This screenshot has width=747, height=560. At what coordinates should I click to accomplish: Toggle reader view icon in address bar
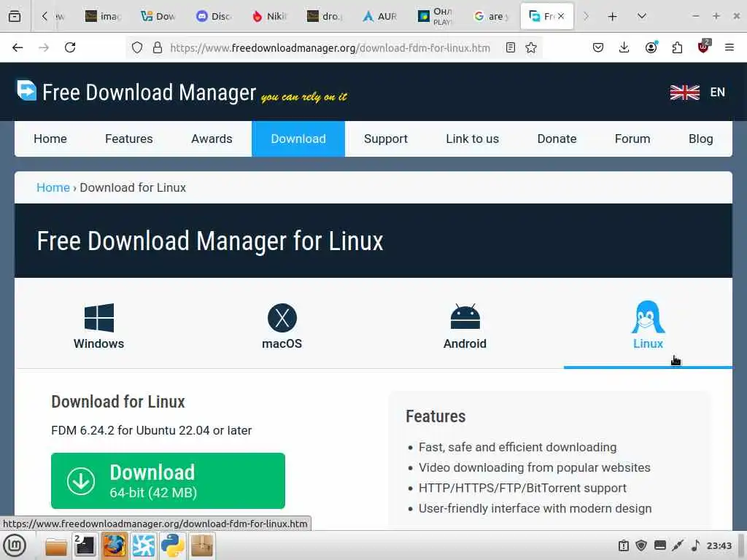click(x=511, y=47)
